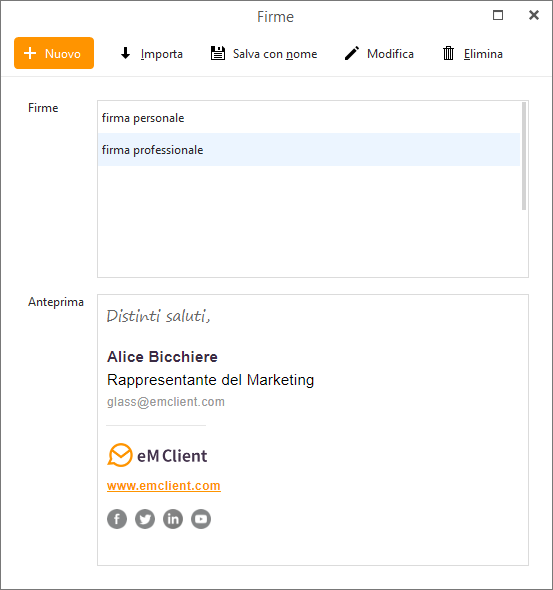The image size is (553, 590).
Task: Click the YouTube icon in signature preview
Action: click(x=201, y=519)
